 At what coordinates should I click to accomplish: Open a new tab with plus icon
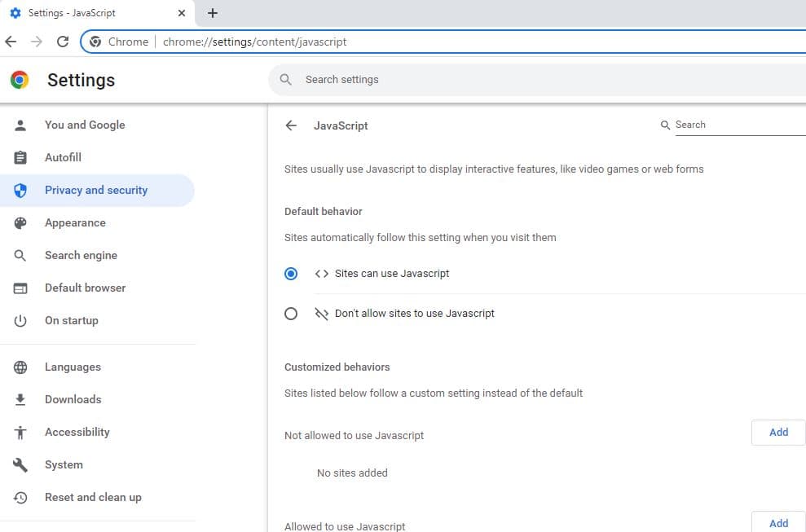click(213, 13)
